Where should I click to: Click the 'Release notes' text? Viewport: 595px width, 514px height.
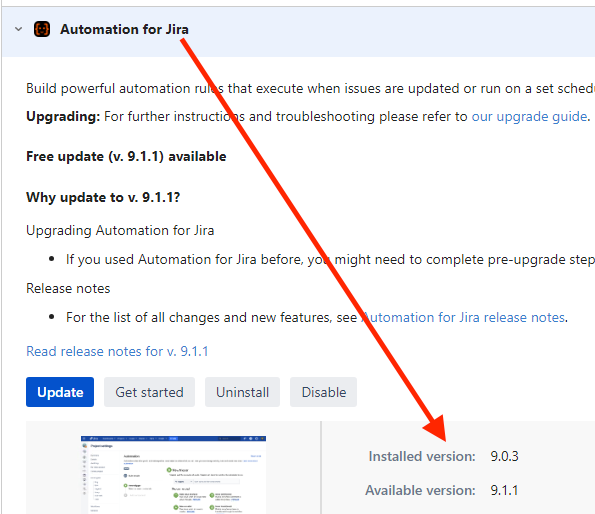[68, 289]
